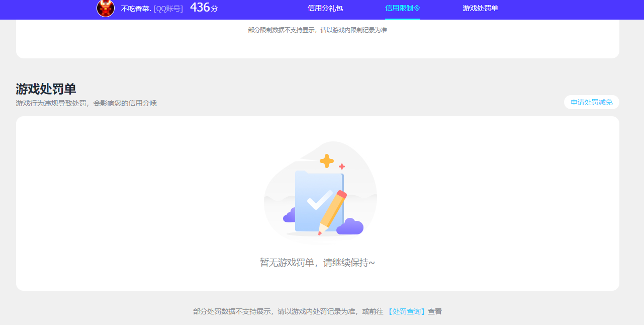This screenshot has height=325, width=644.
Task: Select the active 信用限制令 tab
Action: coord(402,9)
